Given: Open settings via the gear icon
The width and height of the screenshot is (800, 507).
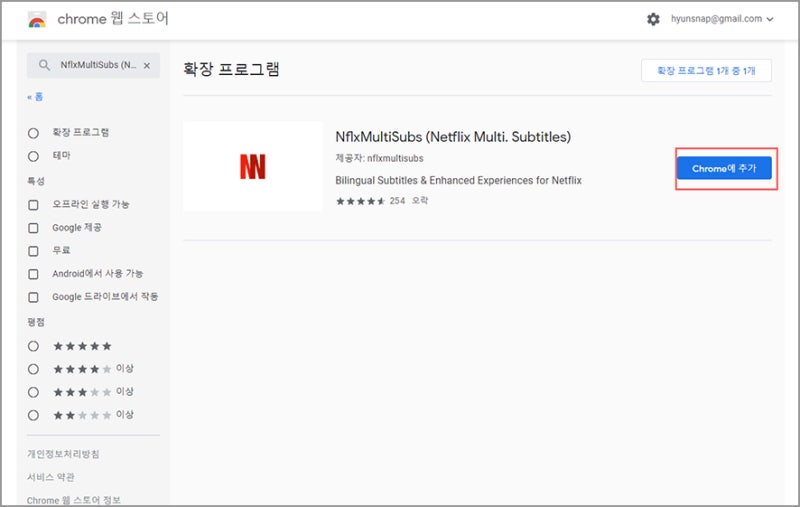Looking at the screenshot, I should [x=653, y=19].
